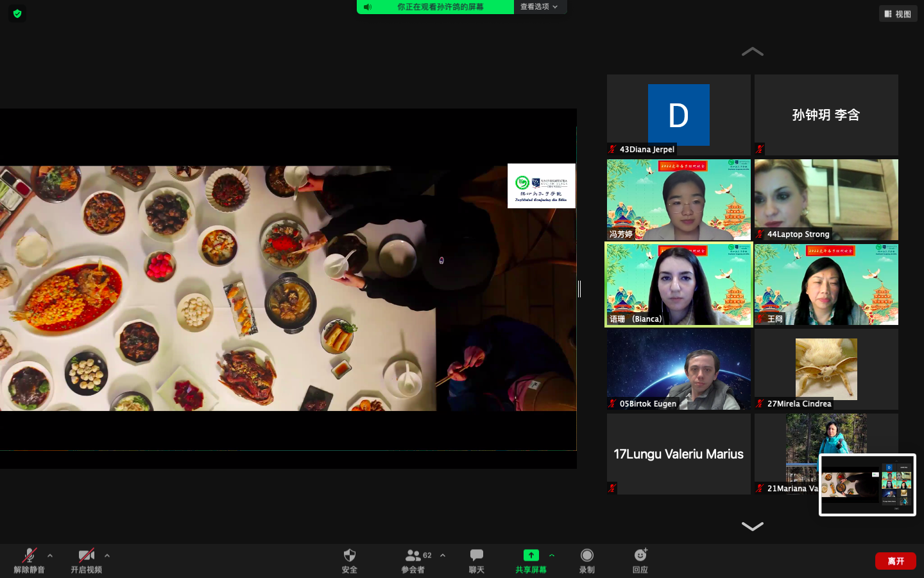Click the red Leave (离开) button

(896, 561)
